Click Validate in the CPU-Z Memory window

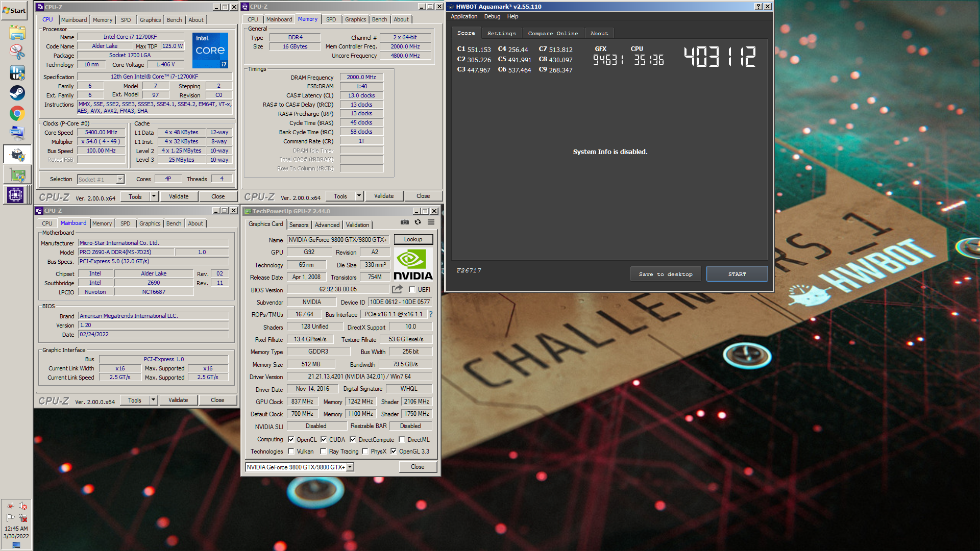coord(383,196)
